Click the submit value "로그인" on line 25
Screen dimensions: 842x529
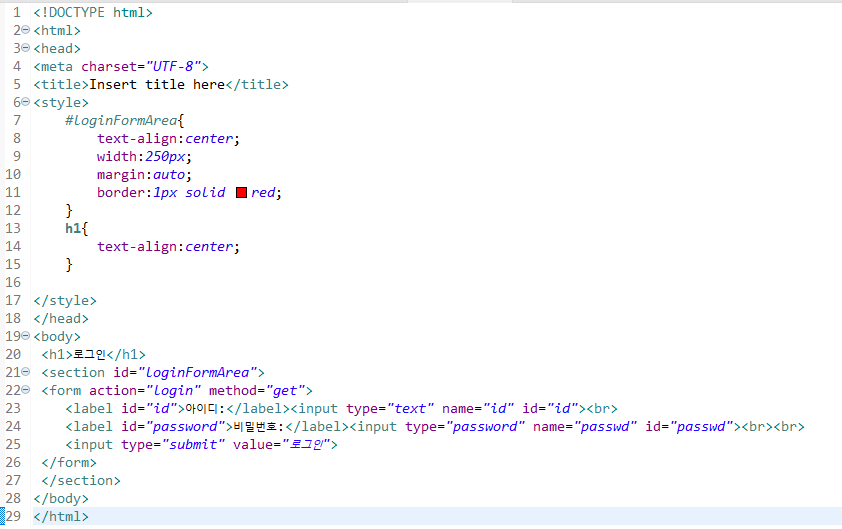point(306,445)
